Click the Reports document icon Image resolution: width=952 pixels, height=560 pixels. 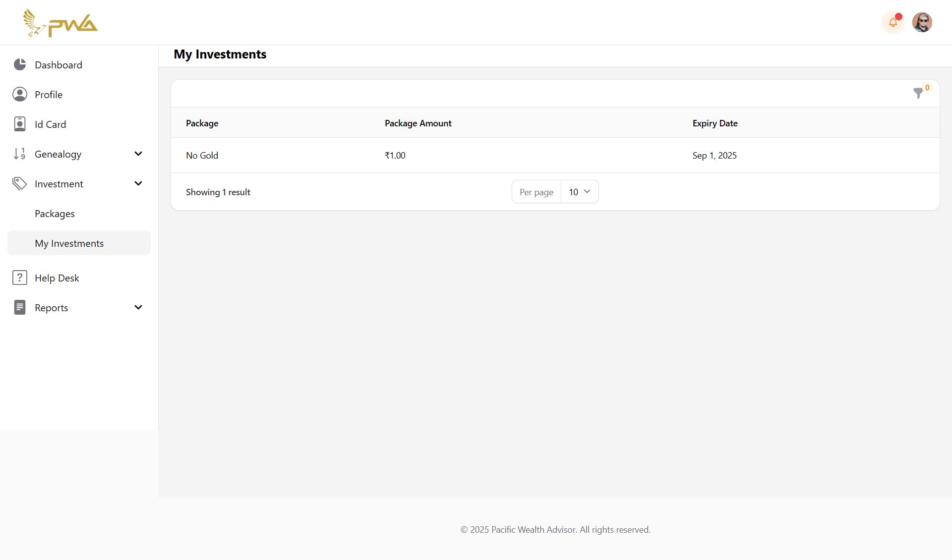point(20,307)
